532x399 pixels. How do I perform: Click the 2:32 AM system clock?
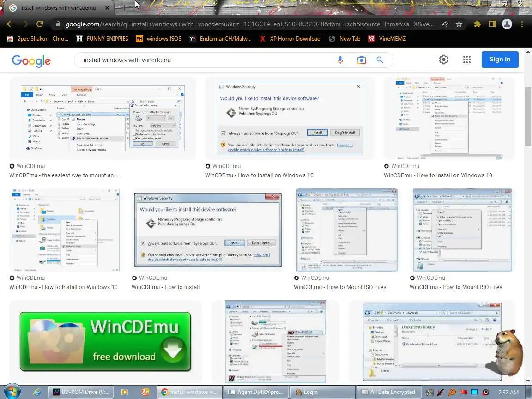(508, 392)
